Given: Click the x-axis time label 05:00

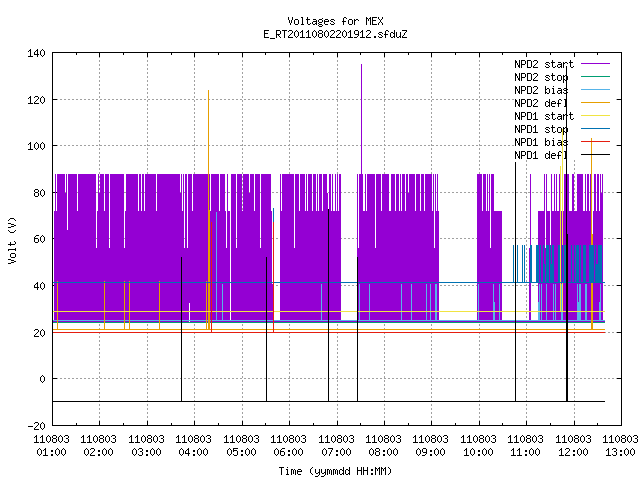Looking at the screenshot, I should [241, 452].
